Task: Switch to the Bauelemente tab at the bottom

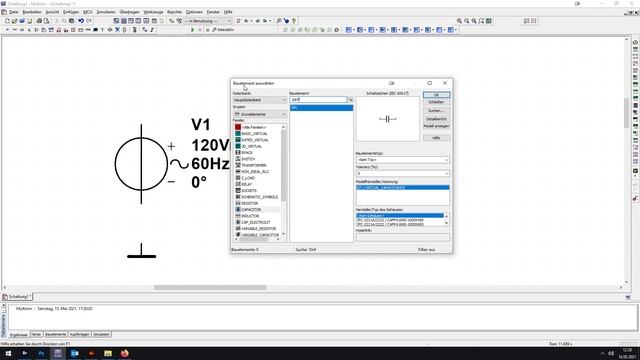Action: 56,334
